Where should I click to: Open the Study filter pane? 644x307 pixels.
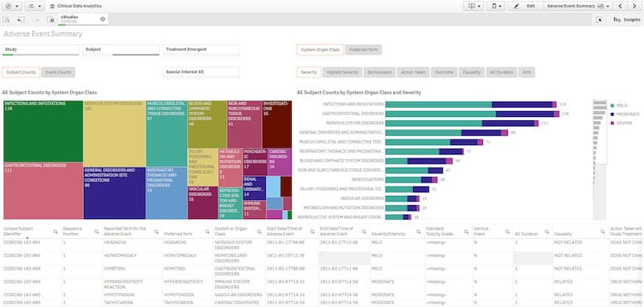40,50
